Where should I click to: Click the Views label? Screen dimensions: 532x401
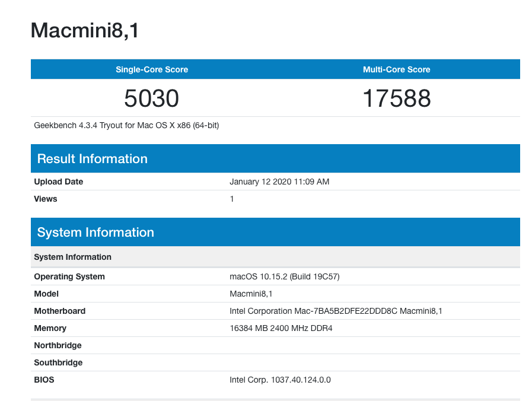(x=46, y=199)
